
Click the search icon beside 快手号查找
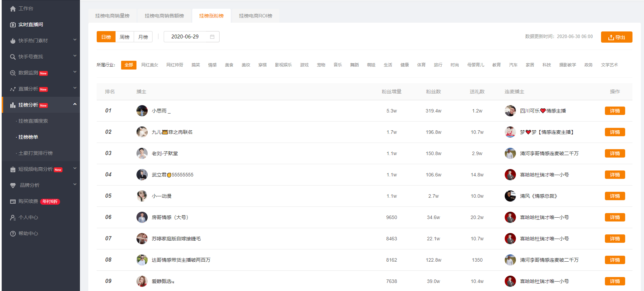pyautogui.click(x=13, y=57)
